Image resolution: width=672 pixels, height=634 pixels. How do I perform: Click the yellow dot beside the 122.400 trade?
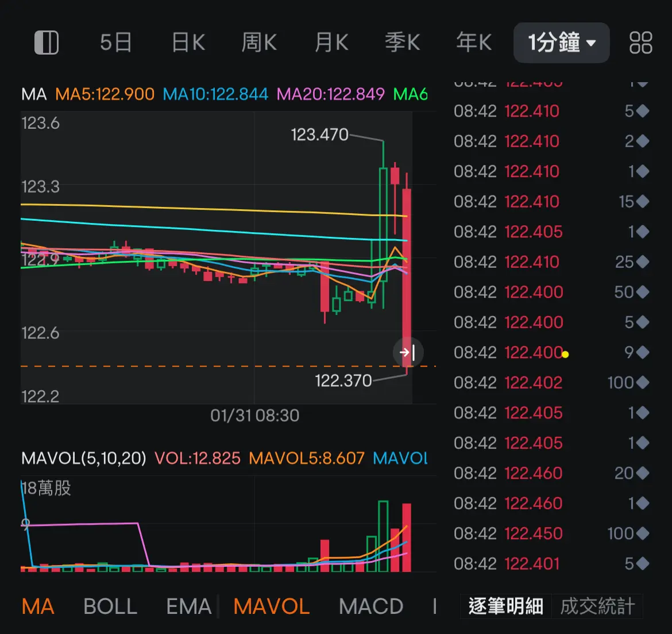click(x=565, y=355)
